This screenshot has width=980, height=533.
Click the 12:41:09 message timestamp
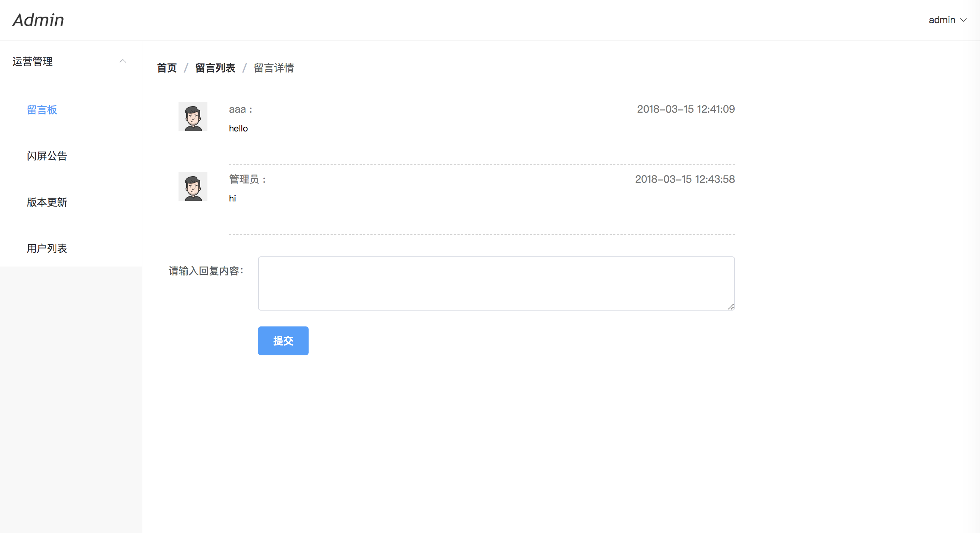click(685, 109)
